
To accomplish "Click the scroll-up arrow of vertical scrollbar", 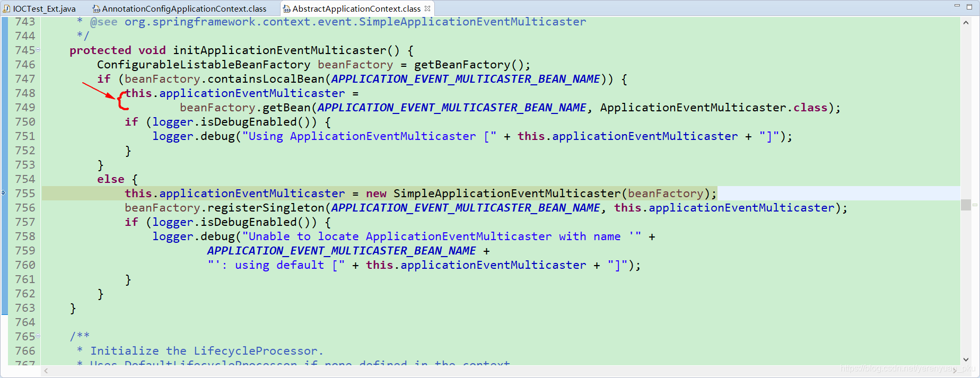I will [x=966, y=23].
